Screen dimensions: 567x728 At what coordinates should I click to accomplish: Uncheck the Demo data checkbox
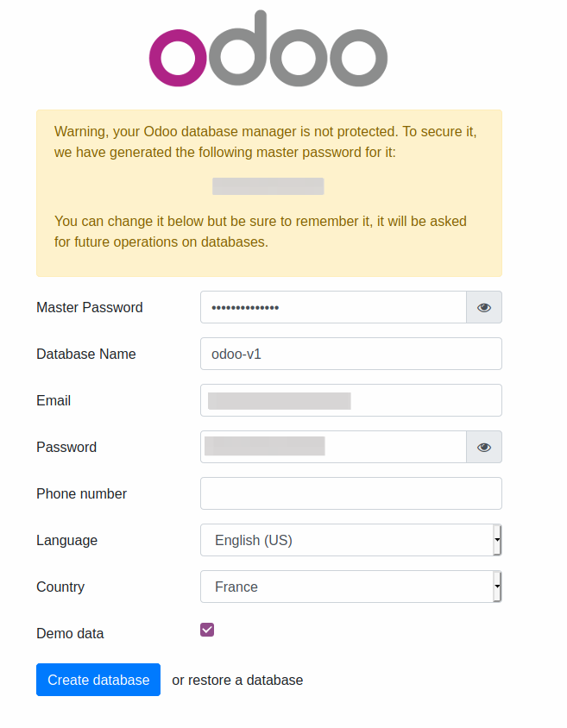click(x=207, y=630)
